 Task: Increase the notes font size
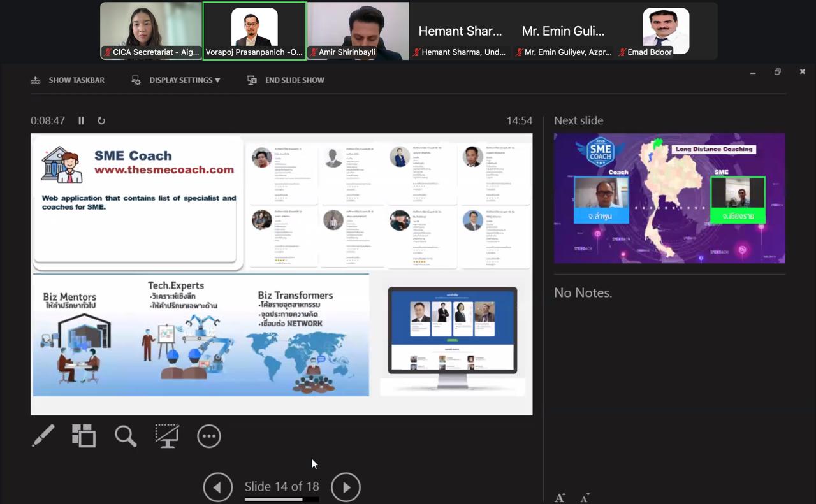tap(560, 498)
